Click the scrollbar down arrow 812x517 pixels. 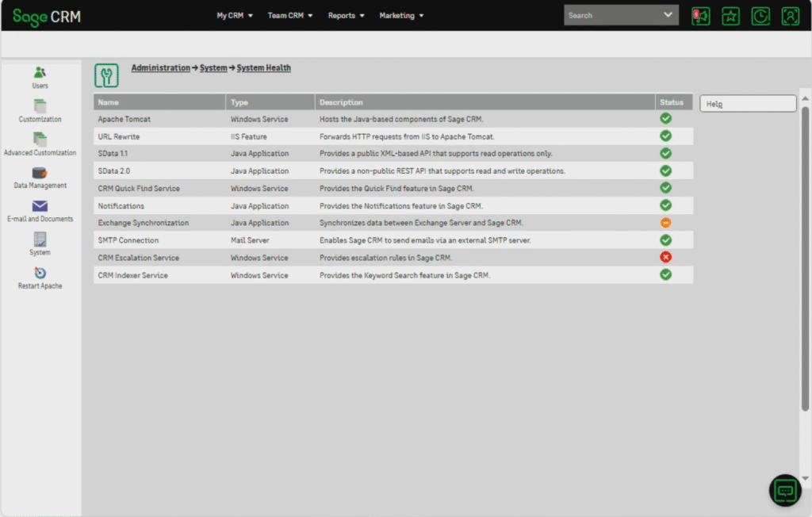pos(805,478)
